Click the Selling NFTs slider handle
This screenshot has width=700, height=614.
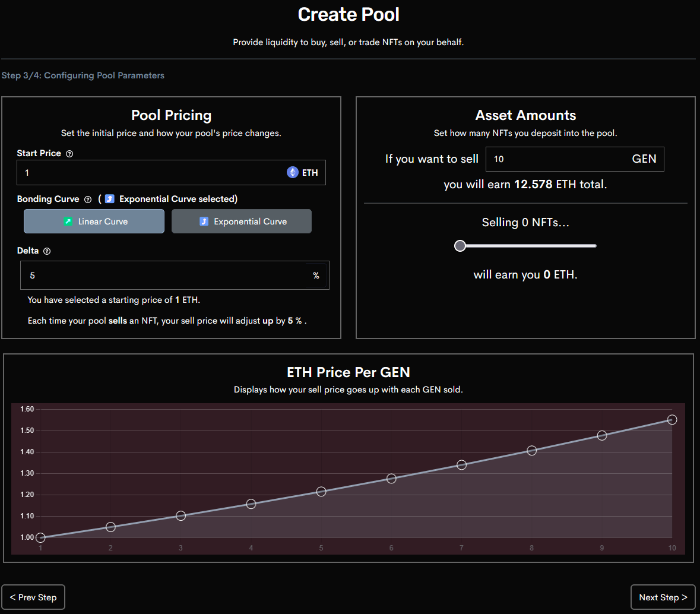(x=460, y=246)
